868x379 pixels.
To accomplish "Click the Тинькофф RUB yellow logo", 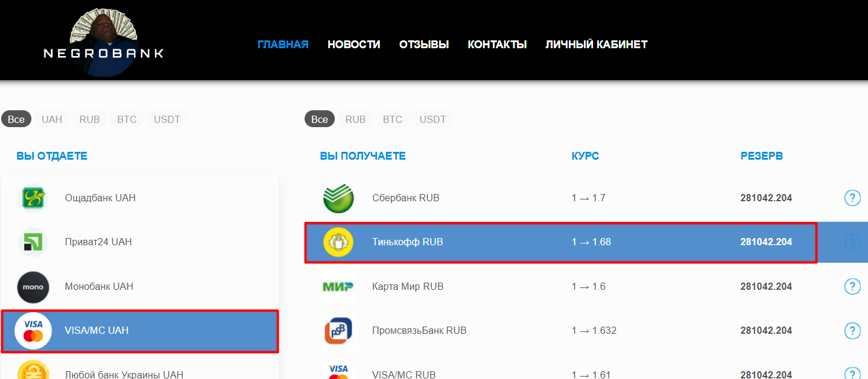I will click(x=338, y=242).
